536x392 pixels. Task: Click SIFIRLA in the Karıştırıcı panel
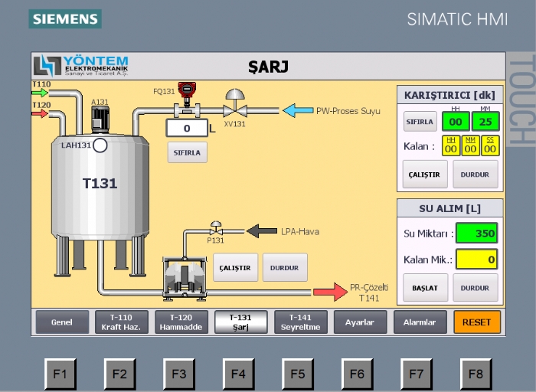point(420,121)
